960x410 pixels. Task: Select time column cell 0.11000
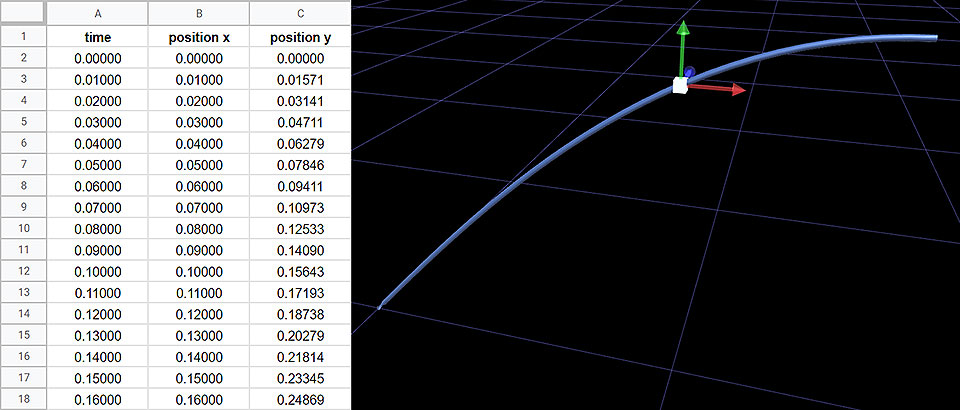[x=98, y=293]
